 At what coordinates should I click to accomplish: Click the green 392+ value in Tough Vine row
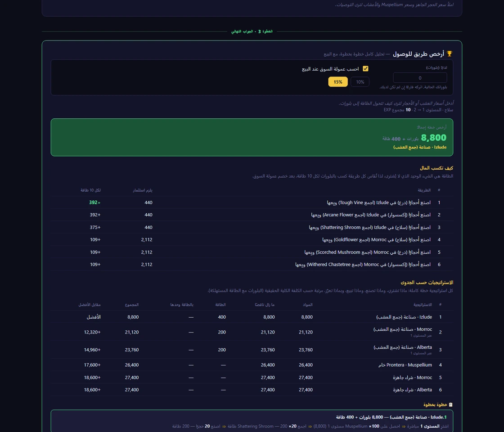tap(95, 202)
